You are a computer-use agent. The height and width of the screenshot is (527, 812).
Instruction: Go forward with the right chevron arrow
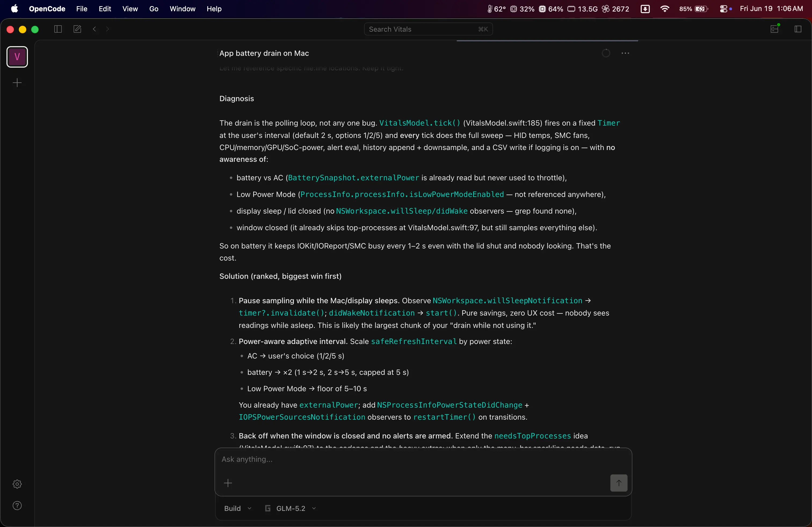click(x=107, y=29)
